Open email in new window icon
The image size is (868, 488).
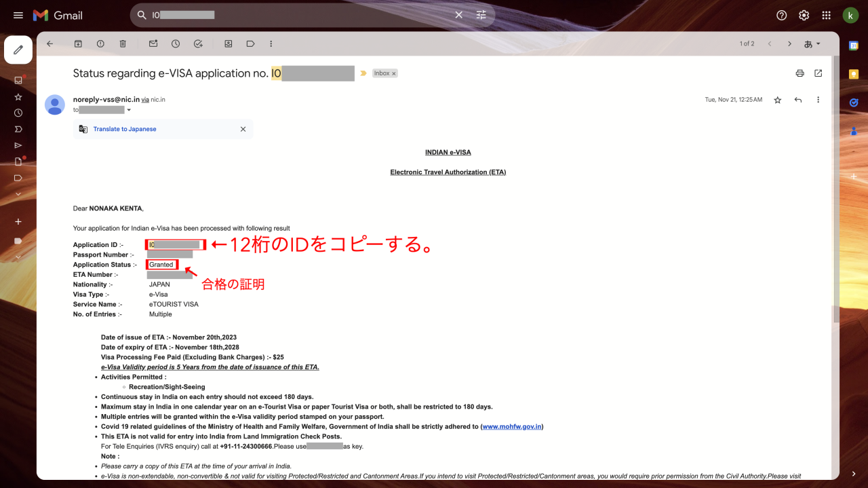click(818, 73)
